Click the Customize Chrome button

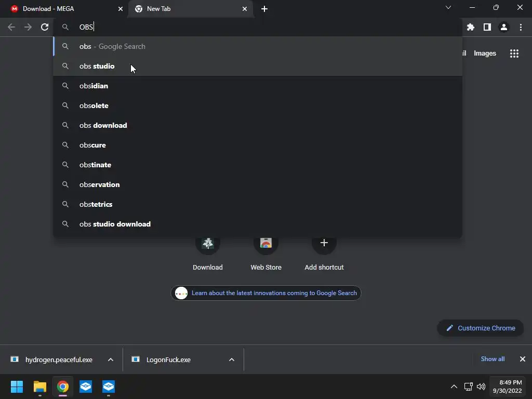481,328
